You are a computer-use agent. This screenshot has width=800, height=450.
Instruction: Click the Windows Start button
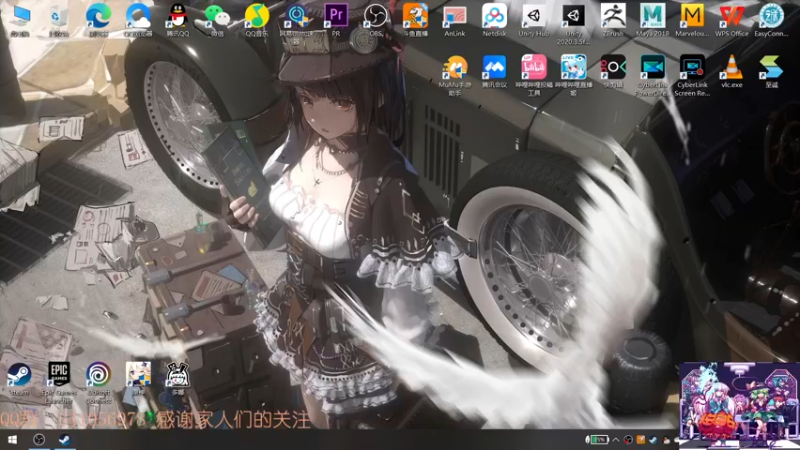click(12, 439)
